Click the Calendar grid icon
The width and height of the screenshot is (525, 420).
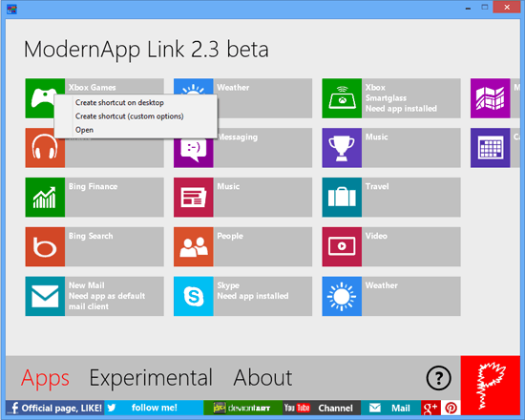pos(491,148)
